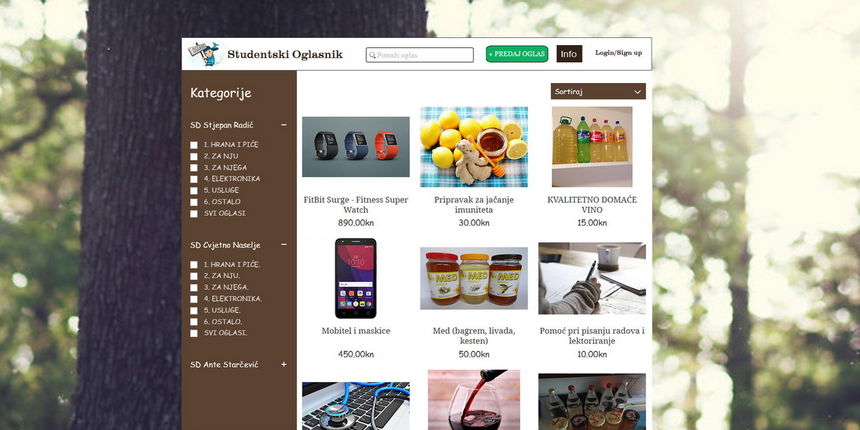
Task: View the domaće vino bottles photo
Action: [592, 146]
